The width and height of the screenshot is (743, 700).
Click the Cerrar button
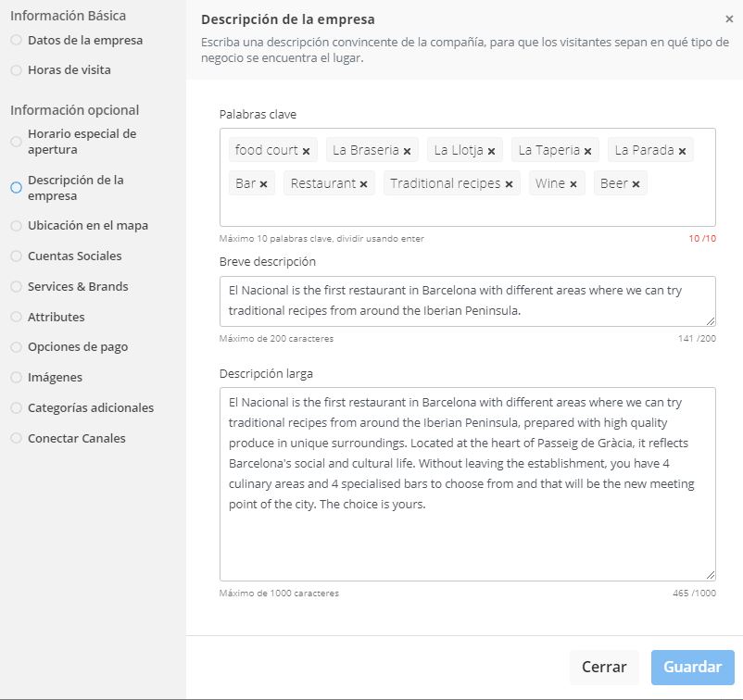[x=604, y=667]
